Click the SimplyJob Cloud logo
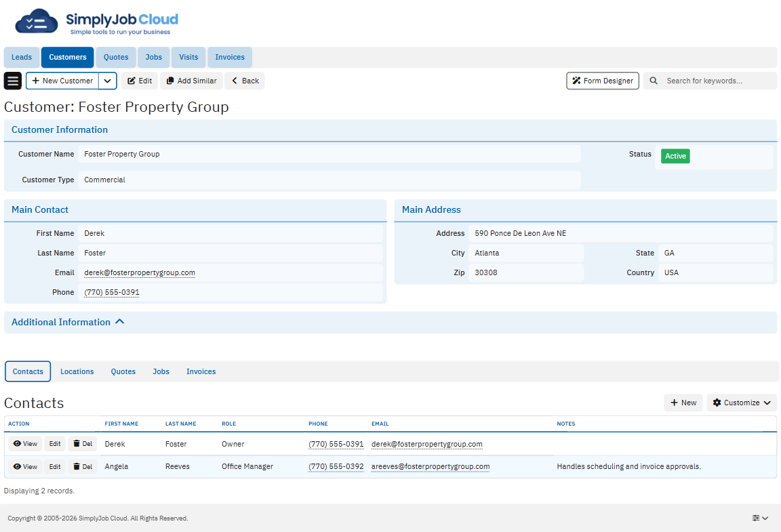This screenshot has width=781, height=532. click(97, 24)
